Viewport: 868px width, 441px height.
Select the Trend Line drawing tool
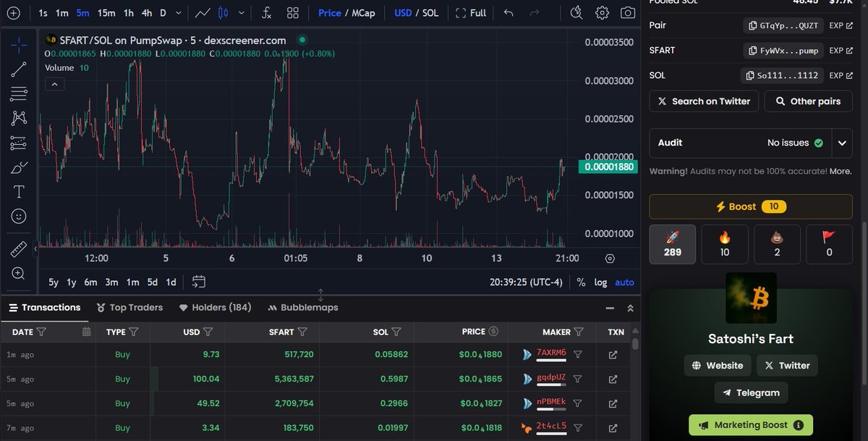pyautogui.click(x=18, y=70)
